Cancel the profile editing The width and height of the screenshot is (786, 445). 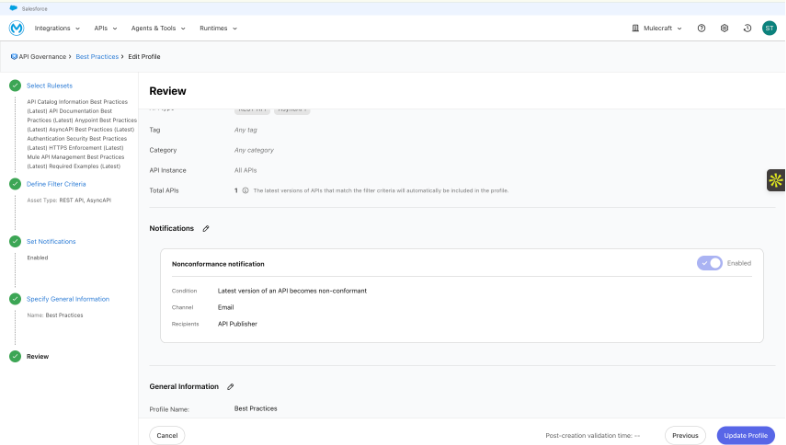(x=167, y=435)
